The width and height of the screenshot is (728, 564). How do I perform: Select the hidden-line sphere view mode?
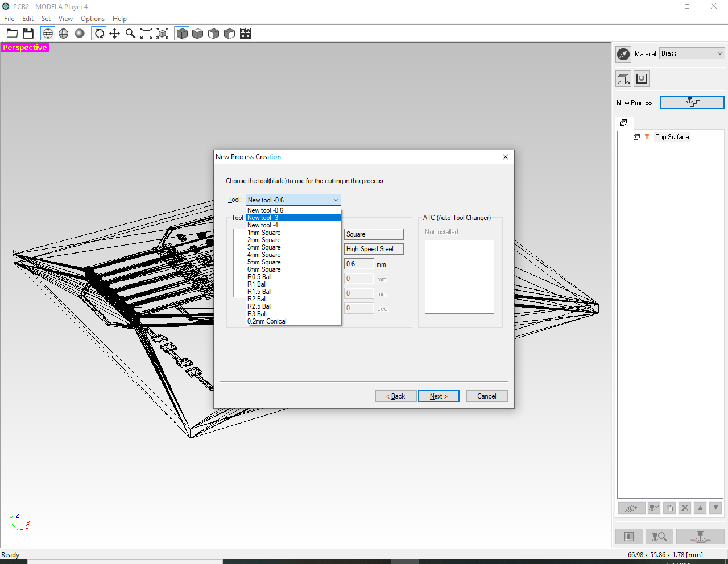(x=64, y=34)
